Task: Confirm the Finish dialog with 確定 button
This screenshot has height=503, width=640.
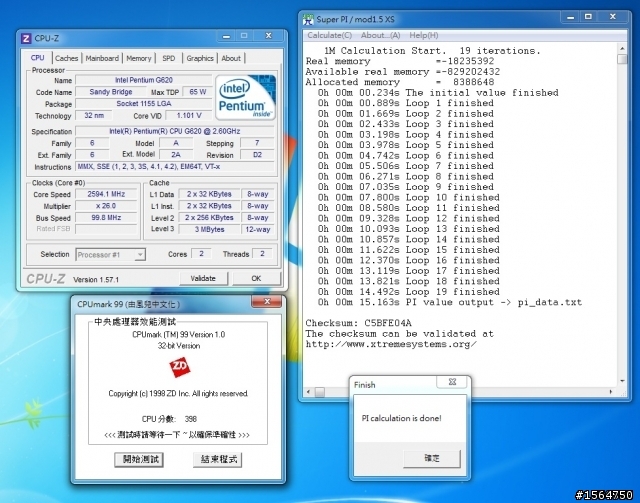Action: [432, 458]
